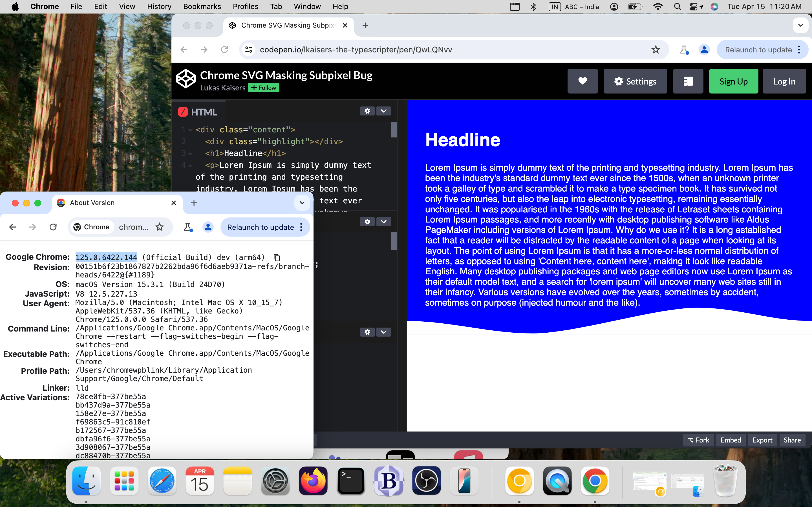Screen dimensions: 812x507
Task: Open the profile avatar in CodePen window
Action: pos(704,50)
